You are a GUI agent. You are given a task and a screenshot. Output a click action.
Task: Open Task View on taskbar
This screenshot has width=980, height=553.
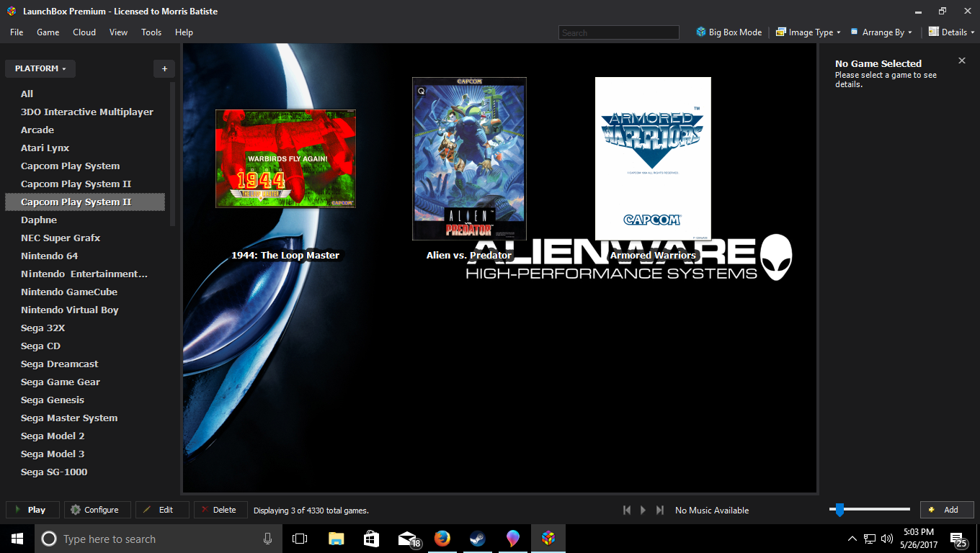(x=300, y=539)
